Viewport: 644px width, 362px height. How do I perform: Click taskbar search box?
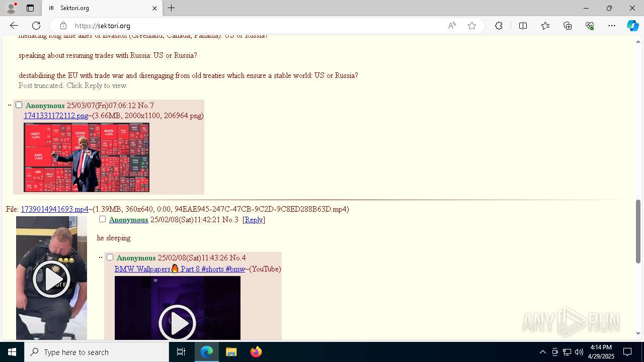tap(97, 352)
